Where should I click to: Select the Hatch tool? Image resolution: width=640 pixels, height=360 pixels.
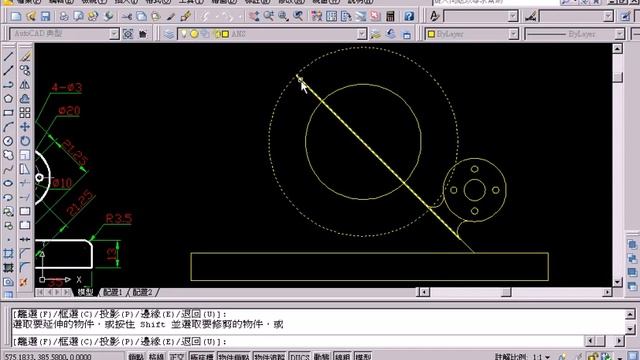pos(8,254)
